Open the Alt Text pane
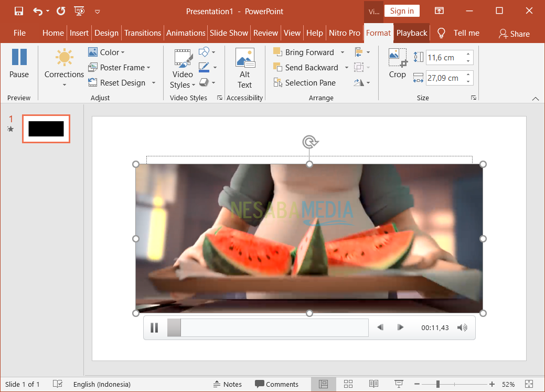The height and width of the screenshot is (392, 545). tap(244, 68)
